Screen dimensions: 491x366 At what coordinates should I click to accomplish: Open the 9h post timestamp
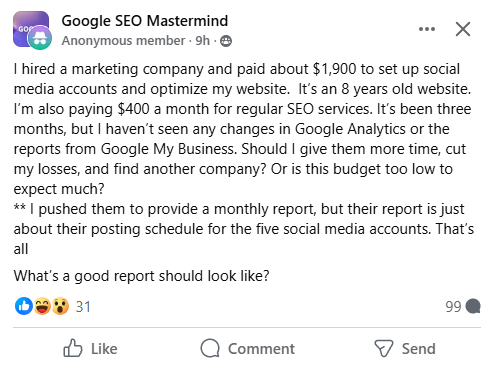point(202,41)
